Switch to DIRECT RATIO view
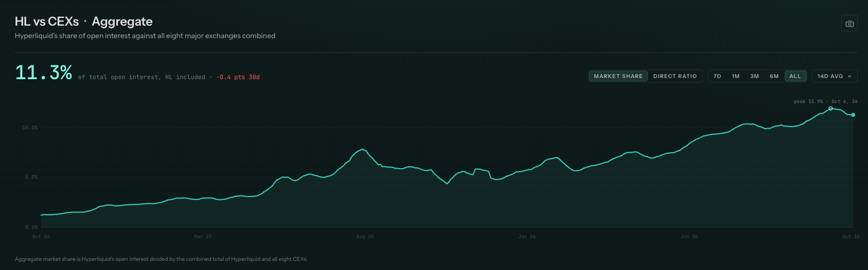868x270 pixels. click(x=675, y=76)
